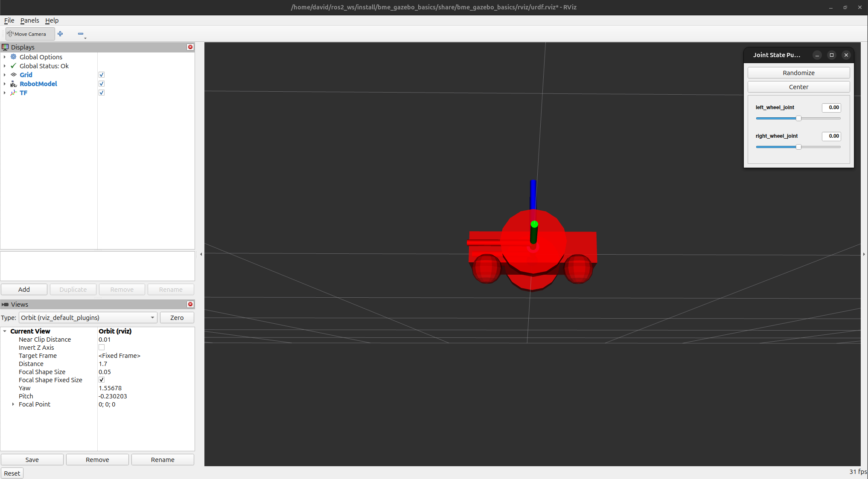Viewport: 868px width, 479px height.
Task: Toggle the Invert Z Axis checkbox
Action: pyautogui.click(x=102, y=348)
